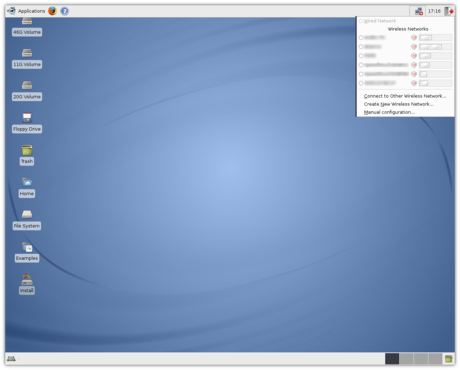Image resolution: width=460 pixels, height=370 pixels.
Task: Click the show desktop icon in bottom panel
Action: click(x=11, y=359)
